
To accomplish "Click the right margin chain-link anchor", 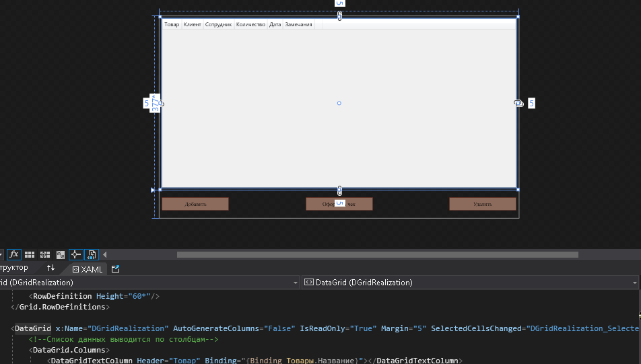I will pyautogui.click(x=518, y=104).
